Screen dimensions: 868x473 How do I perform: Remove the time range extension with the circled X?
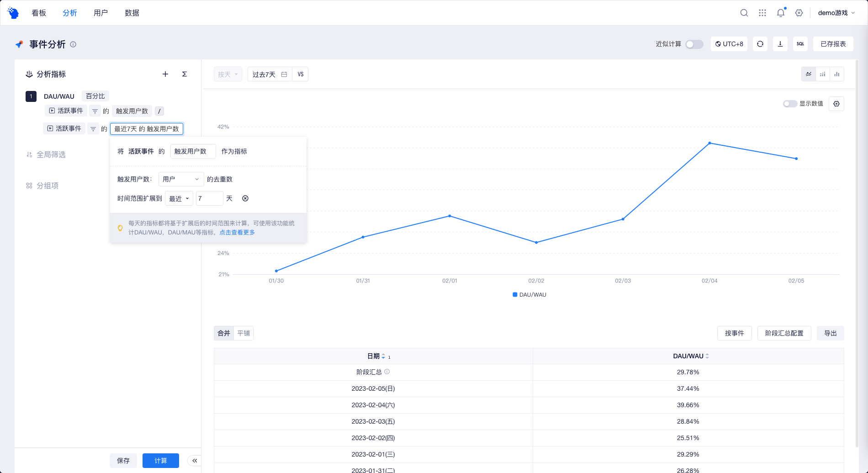click(245, 198)
